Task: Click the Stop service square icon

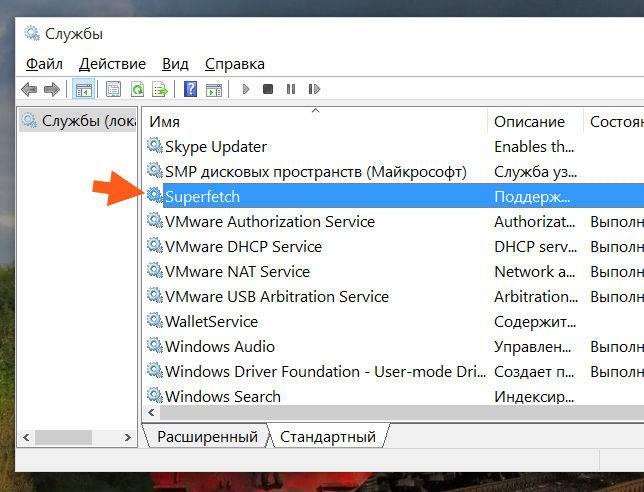Action: pos(268,89)
